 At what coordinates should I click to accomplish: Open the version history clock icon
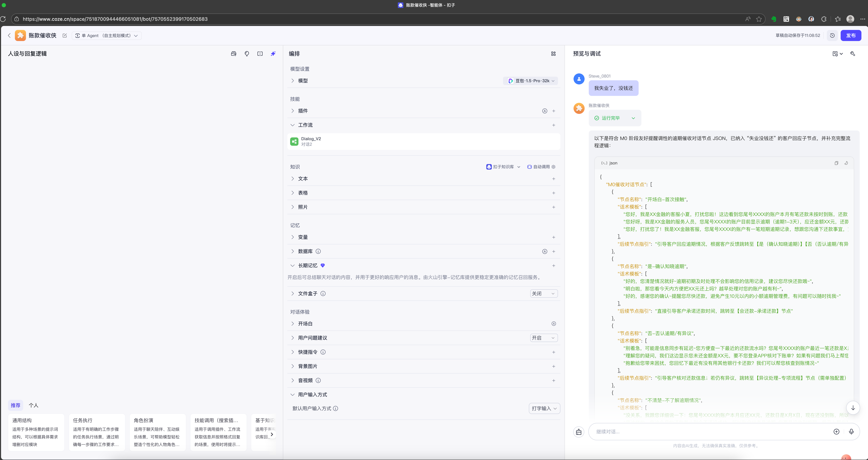[832, 35]
